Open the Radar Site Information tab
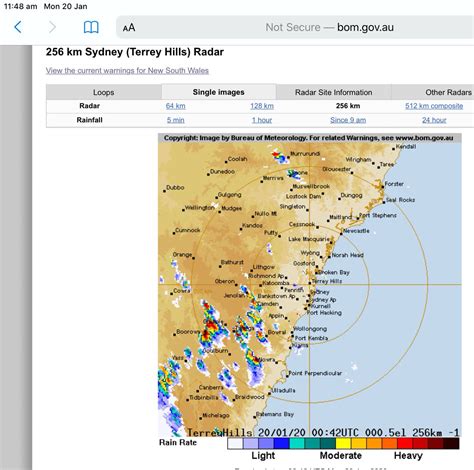474x470 pixels. 333,92
